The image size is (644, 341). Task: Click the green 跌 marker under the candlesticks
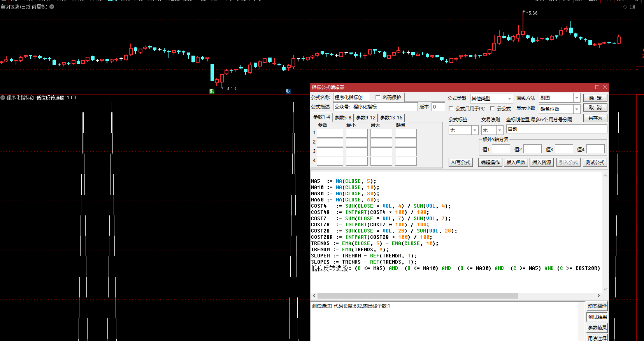coord(212,91)
